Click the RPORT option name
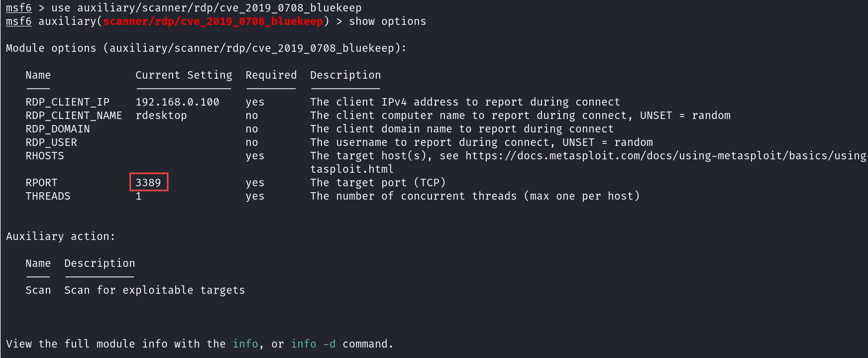Viewport: 868px width, 358px height. 41,183
